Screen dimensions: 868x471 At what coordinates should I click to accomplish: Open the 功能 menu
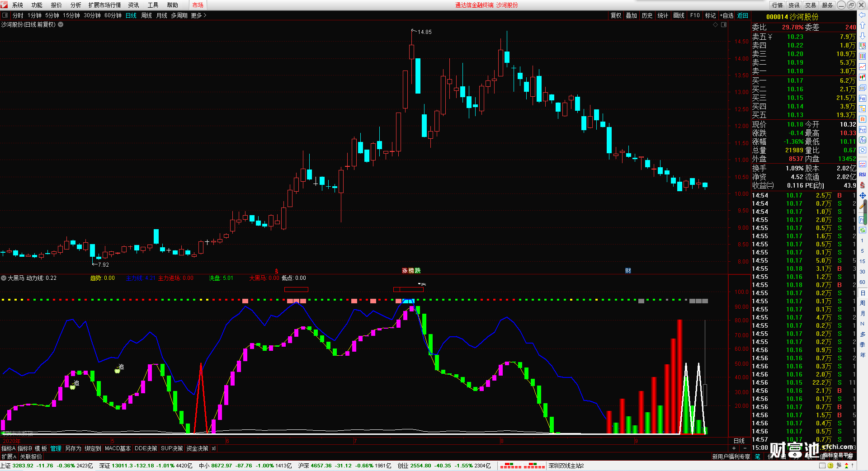click(x=37, y=5)
